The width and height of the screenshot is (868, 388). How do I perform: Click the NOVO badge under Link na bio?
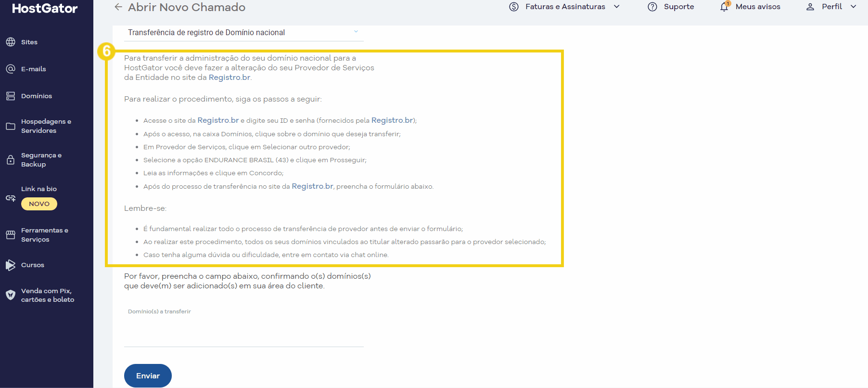(x=39, y=204)
